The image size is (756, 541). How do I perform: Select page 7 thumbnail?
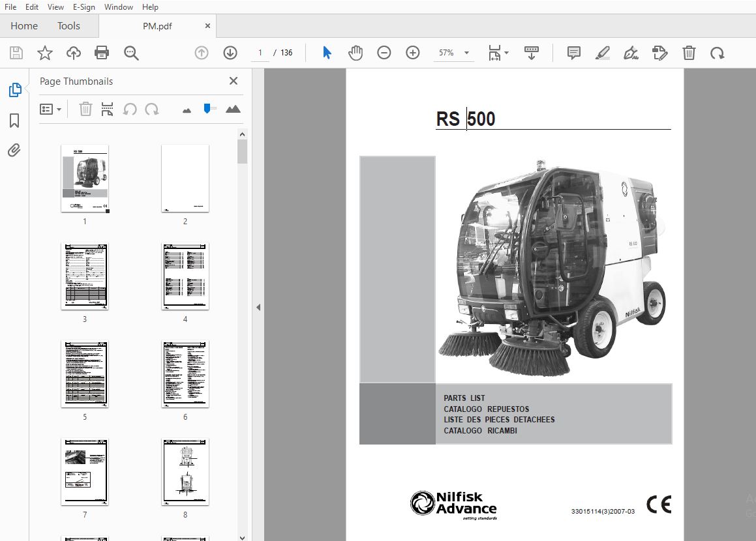(x=85, y=472)
